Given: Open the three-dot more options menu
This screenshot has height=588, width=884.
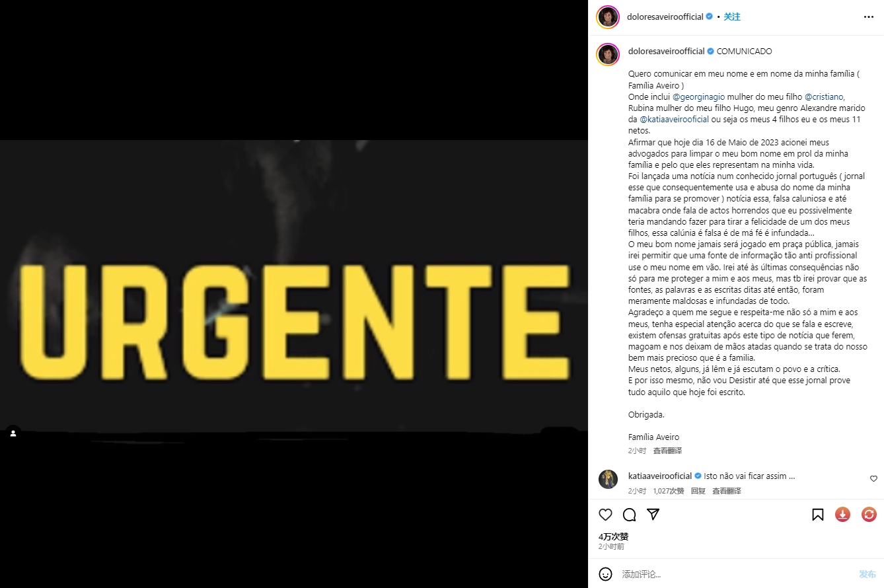Looking at the screenshot, I should [868, 17].
